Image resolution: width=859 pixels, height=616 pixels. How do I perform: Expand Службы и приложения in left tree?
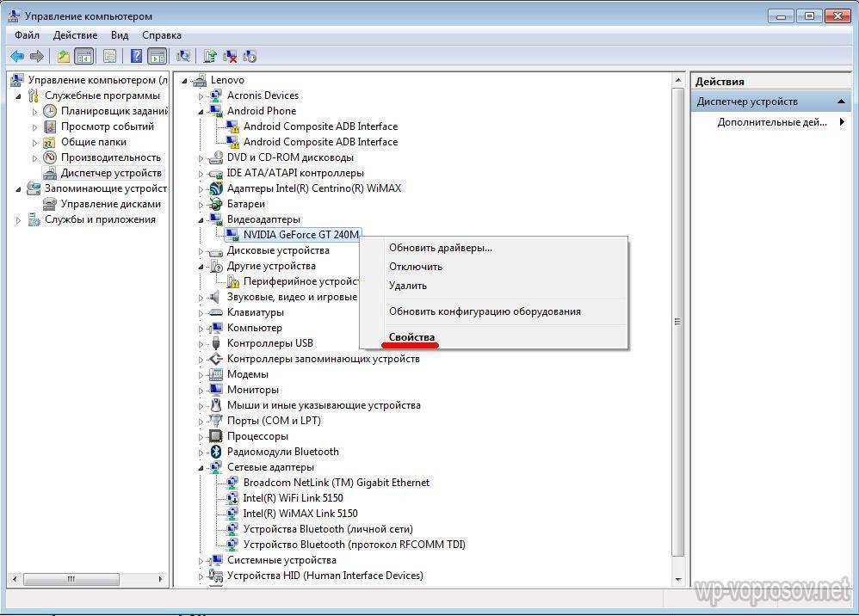point(19,220)
